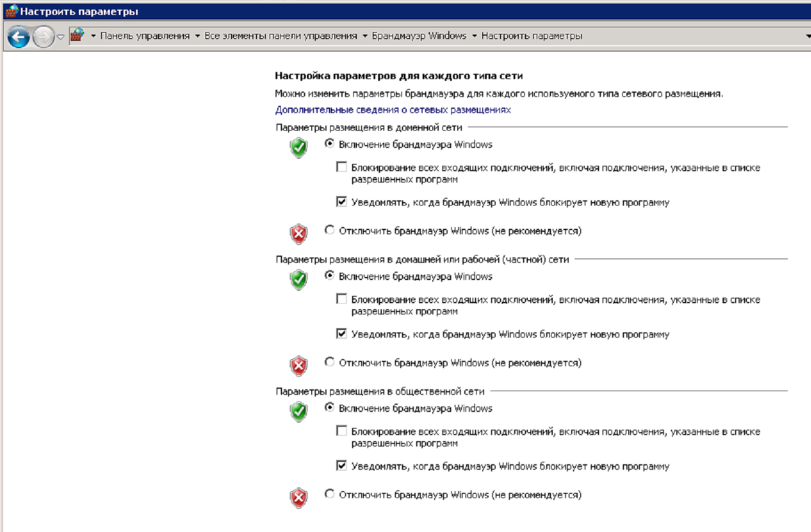Open the dropdown at the address bar's right end
This screenshot has width=811, height=532.
[807, 36]
